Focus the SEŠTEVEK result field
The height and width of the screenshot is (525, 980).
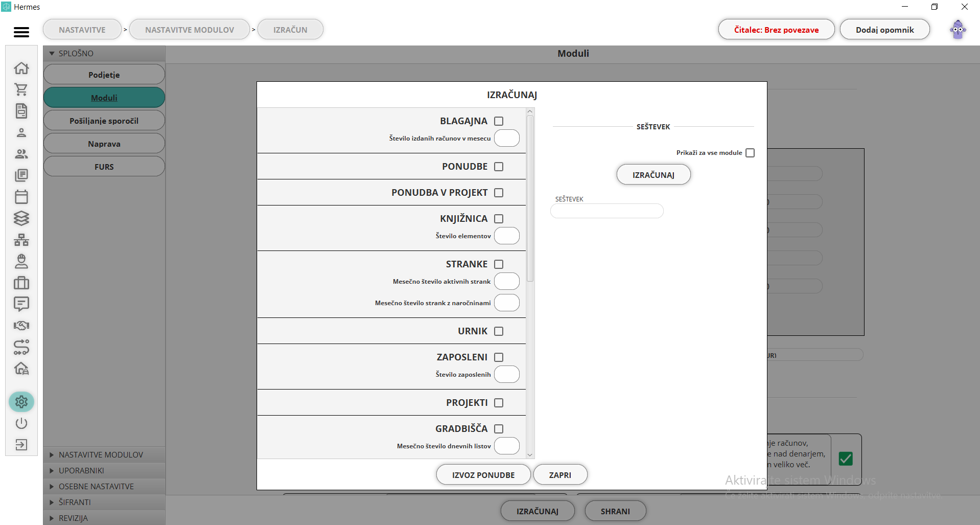click(x=607, y=211)
